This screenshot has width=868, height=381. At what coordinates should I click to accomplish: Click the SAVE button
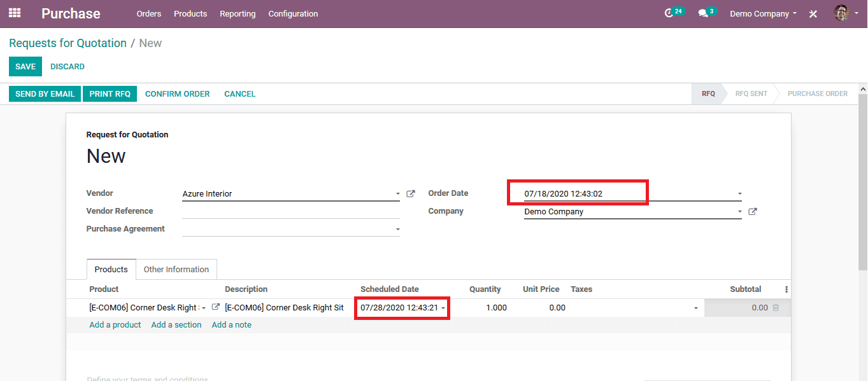click(25, 67)
